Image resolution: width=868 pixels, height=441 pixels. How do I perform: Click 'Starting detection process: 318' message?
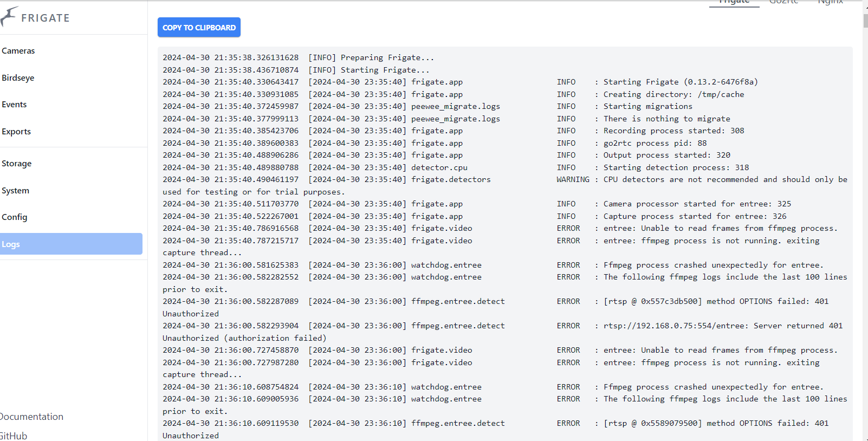point(676,167)
